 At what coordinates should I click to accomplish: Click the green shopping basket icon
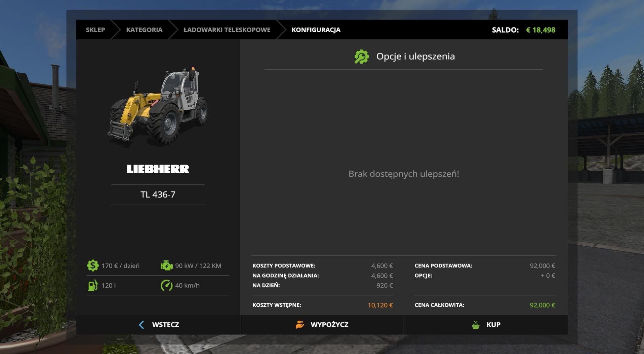[x=476, y=325]
